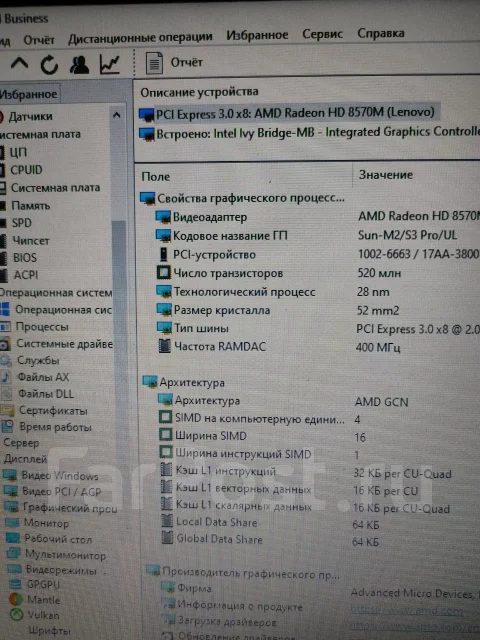This screenshot has width=480, height=640.
Task: Select ЦП in the sidebar tree
Action: (x=18, y=152)
